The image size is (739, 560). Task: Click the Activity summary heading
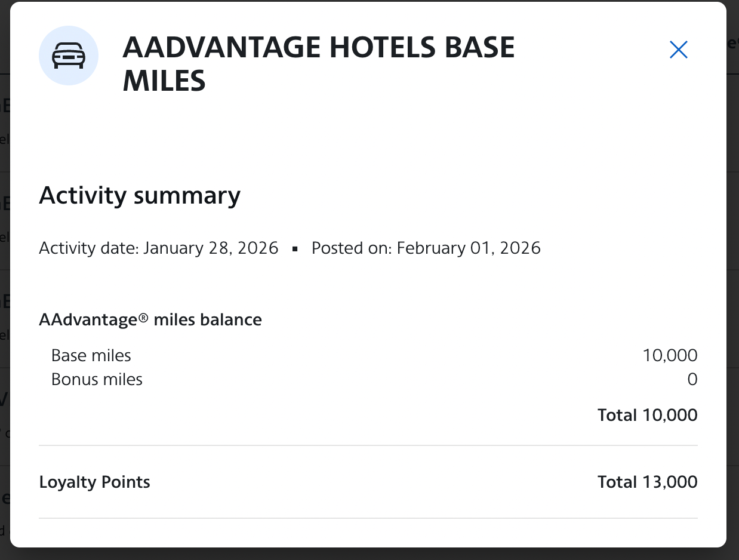click(x=140, y=195)
